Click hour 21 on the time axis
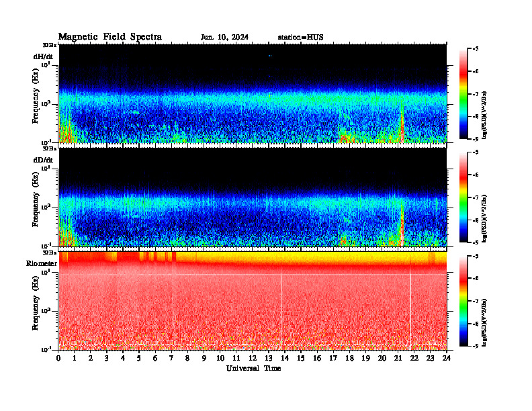532x411 pixels. [x=398, y=359]
